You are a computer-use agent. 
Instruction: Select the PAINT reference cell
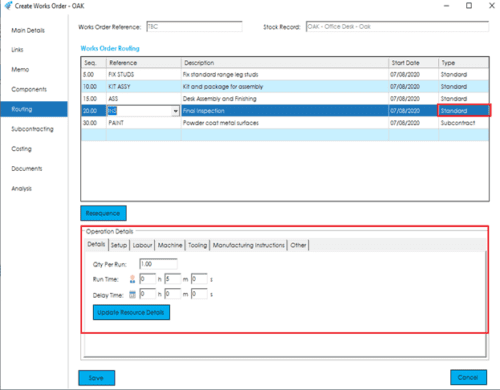point(144,123)
